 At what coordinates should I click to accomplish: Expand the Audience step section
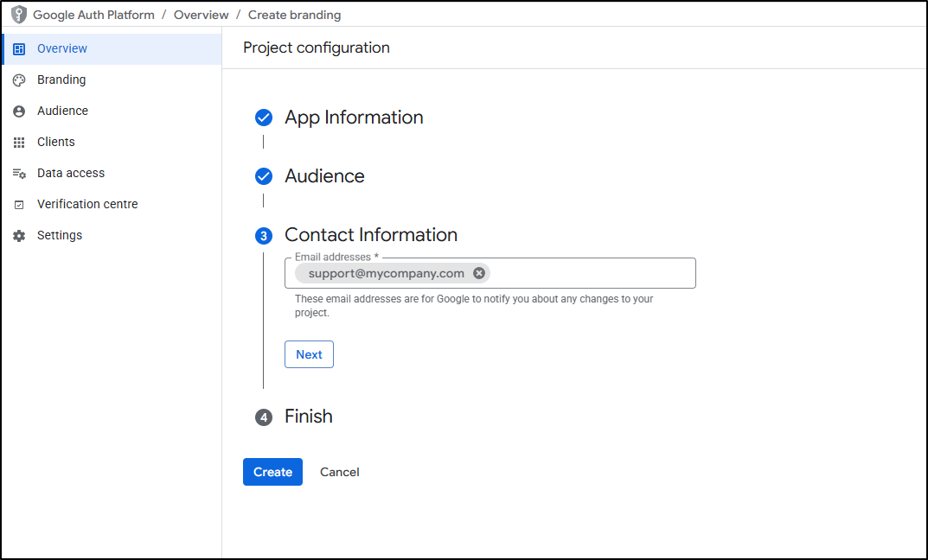[324, 176]
